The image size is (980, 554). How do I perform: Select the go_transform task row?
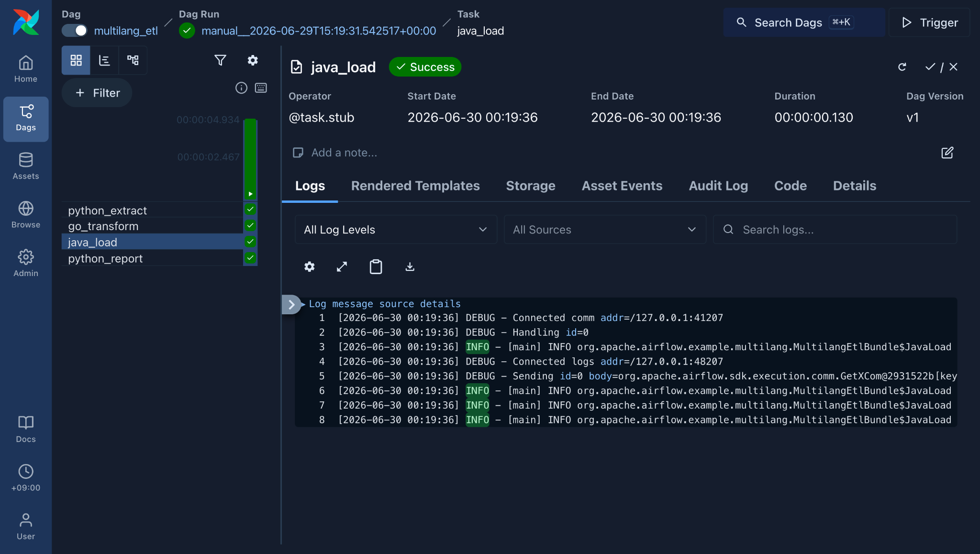[152, 226]
